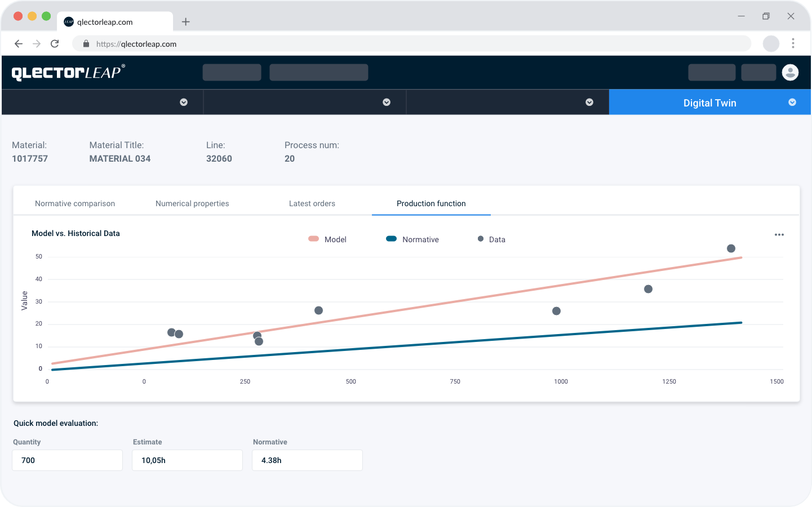Click the user avatar icon in the app header
812x507 pixels.
coord(791,72)
